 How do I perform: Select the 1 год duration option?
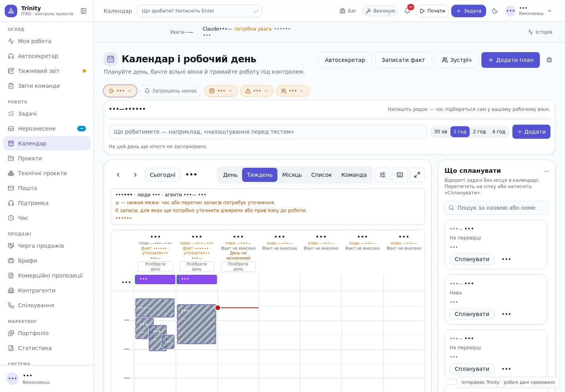[460, 132]
